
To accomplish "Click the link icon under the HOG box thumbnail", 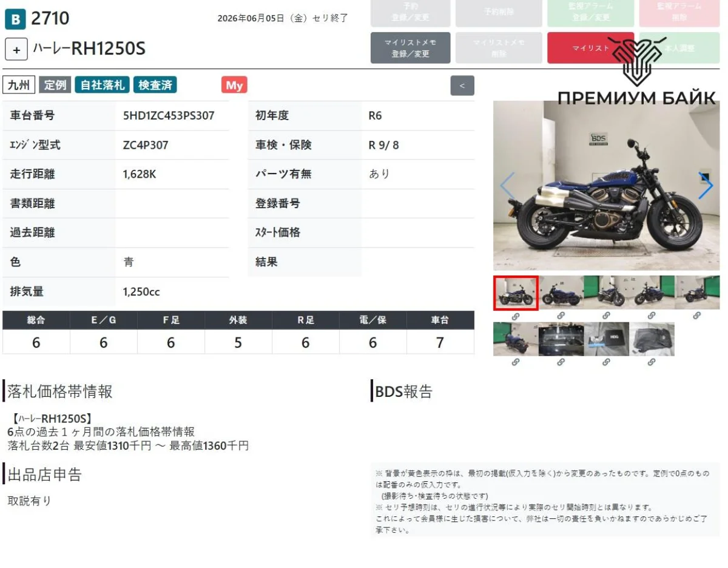I will [x=607, y=362].
